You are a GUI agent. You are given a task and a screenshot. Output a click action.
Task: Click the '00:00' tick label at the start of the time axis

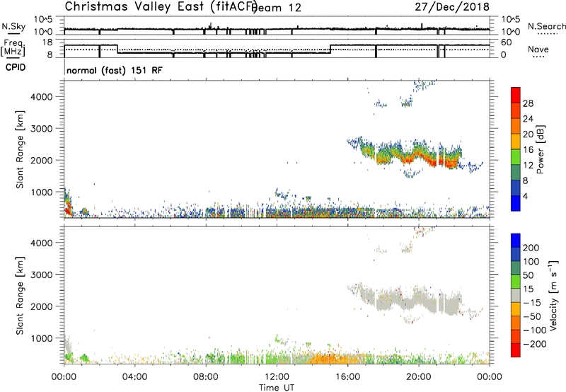(64, 377)
